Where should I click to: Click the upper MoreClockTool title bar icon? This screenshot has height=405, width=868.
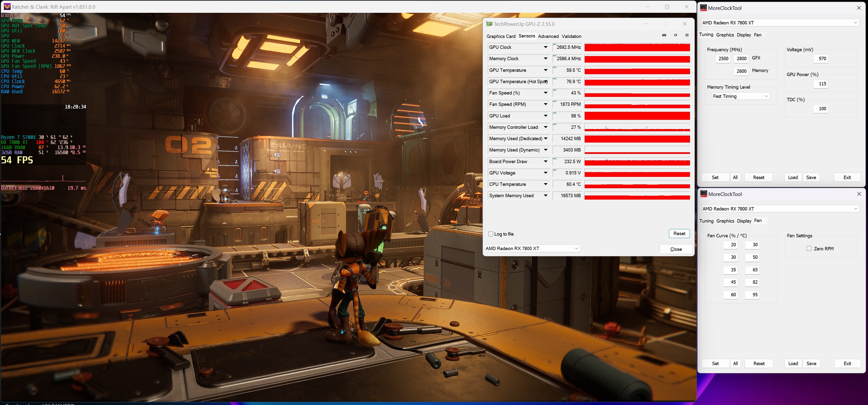pyautogui.click(x=703, y=8)
